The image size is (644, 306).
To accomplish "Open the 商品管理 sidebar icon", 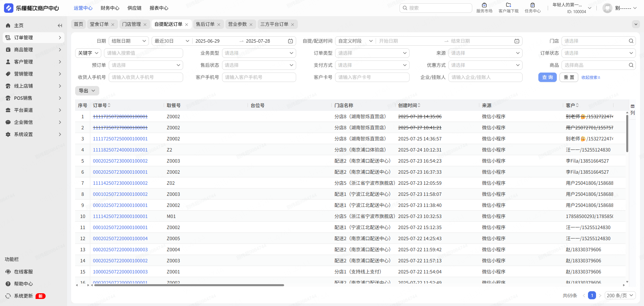I will coord(8,50).
